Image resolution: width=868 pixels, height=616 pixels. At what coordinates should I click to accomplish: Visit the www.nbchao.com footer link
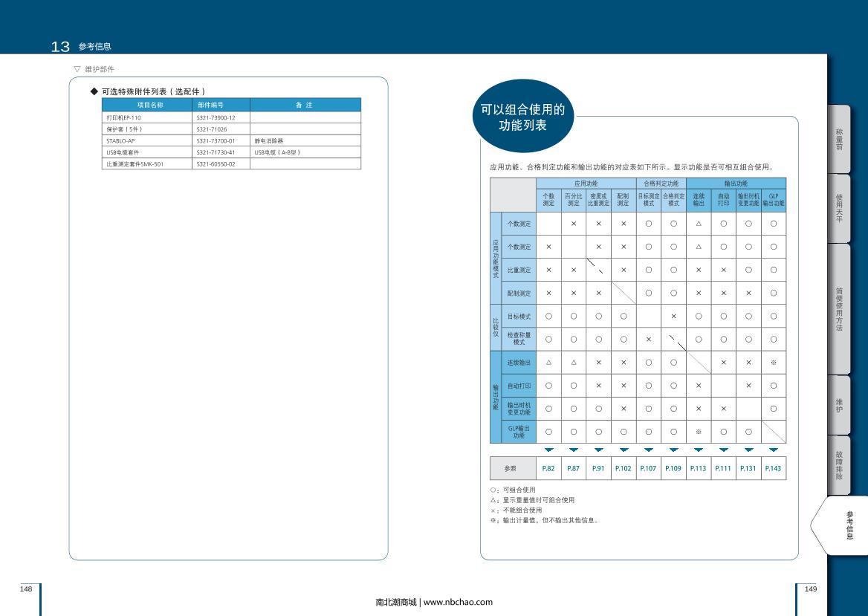tap(458, 602)
